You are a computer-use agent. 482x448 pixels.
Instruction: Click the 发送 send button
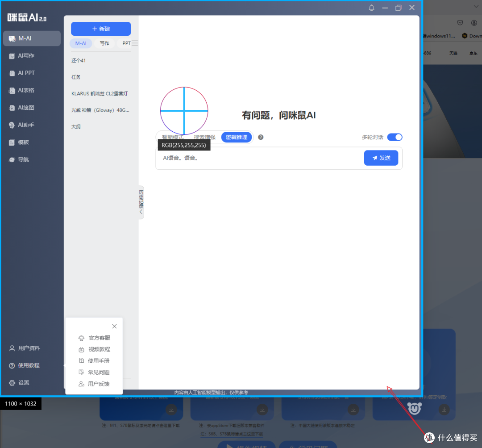point(381,158)
